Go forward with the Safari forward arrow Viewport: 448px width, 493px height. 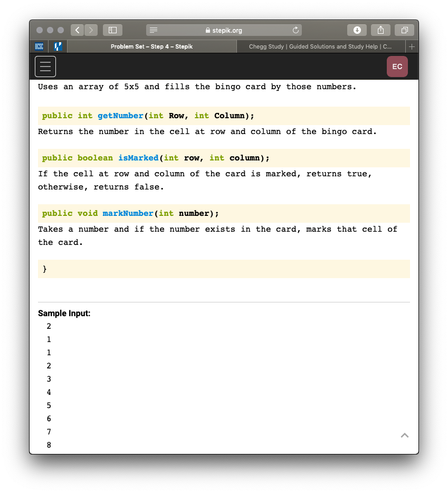(91, 30)
